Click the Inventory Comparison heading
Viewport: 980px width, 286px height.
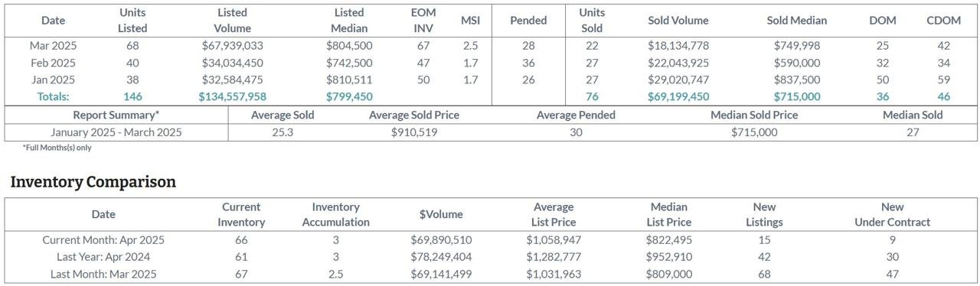pos(93,182)
